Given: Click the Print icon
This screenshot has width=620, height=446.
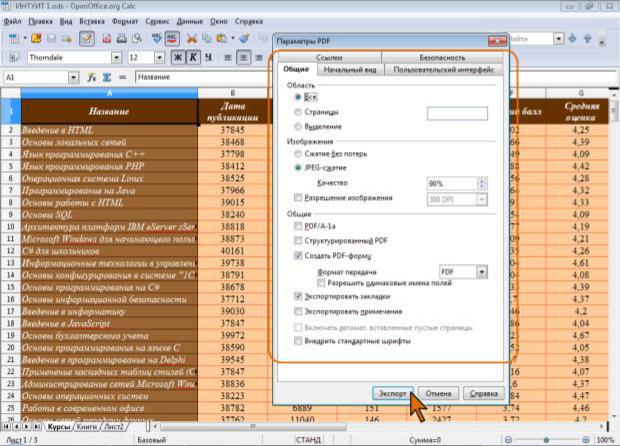Looking at the screenshot, I should click(x=122, y=39).
